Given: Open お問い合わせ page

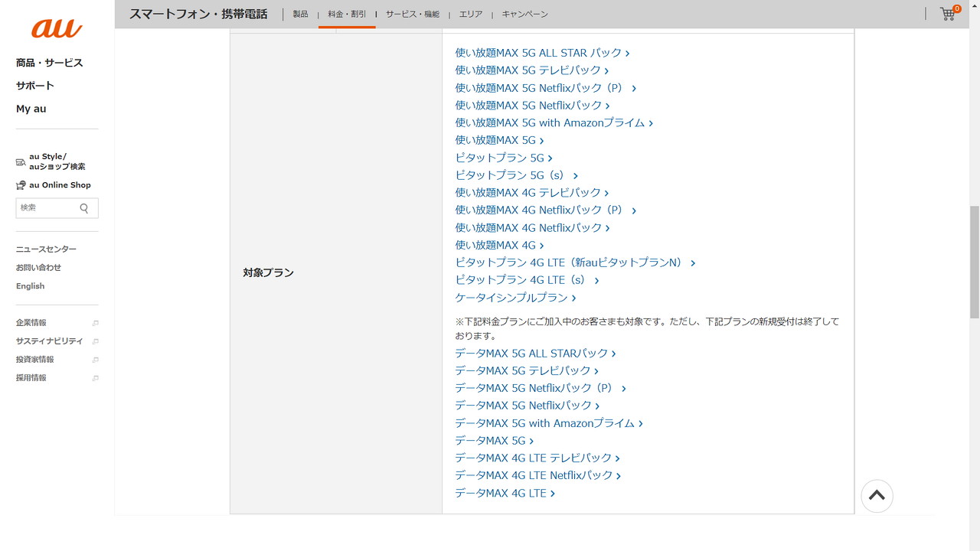Looking at the screenshot, I should [38, 268].
